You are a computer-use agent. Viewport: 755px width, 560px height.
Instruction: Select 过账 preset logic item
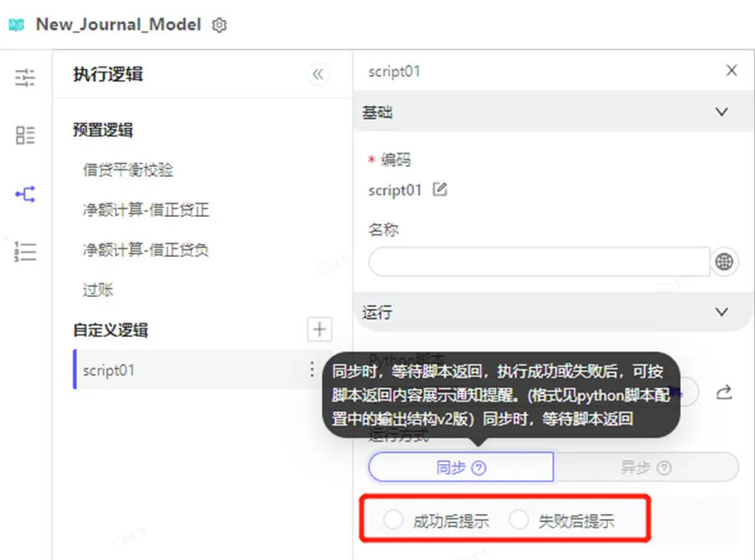tap(98, 290)
